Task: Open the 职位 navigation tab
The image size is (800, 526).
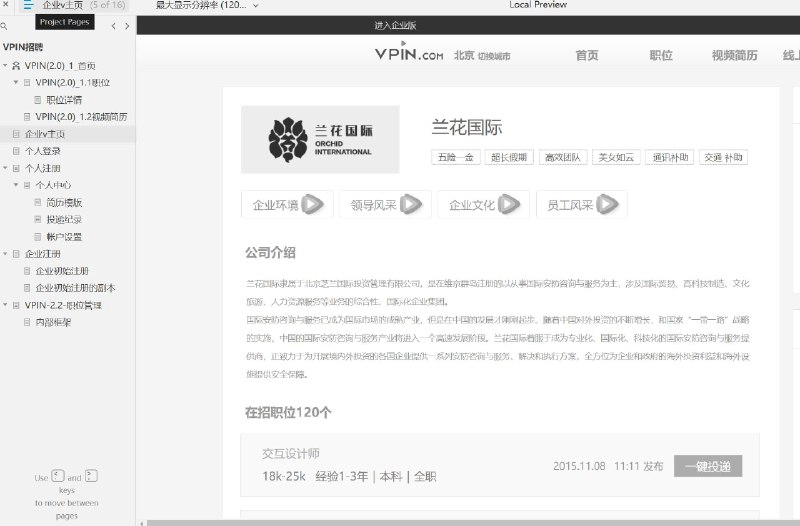Action: click(661, 55)
